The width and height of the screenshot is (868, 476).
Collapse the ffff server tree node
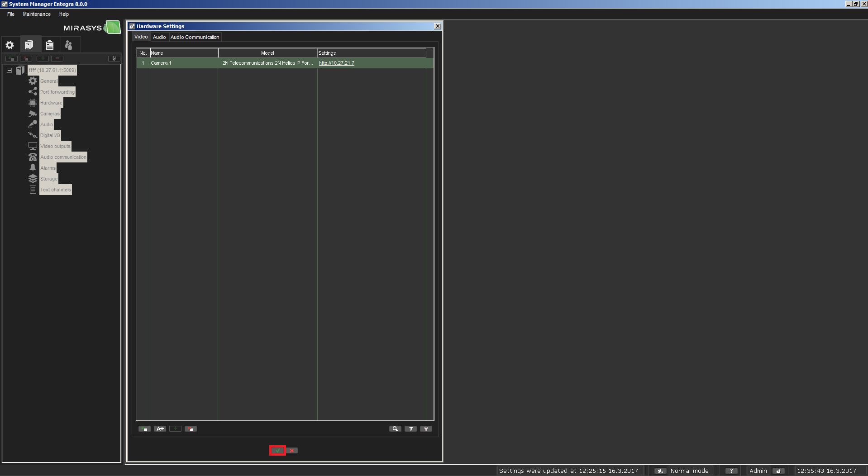tap(9, 70)
